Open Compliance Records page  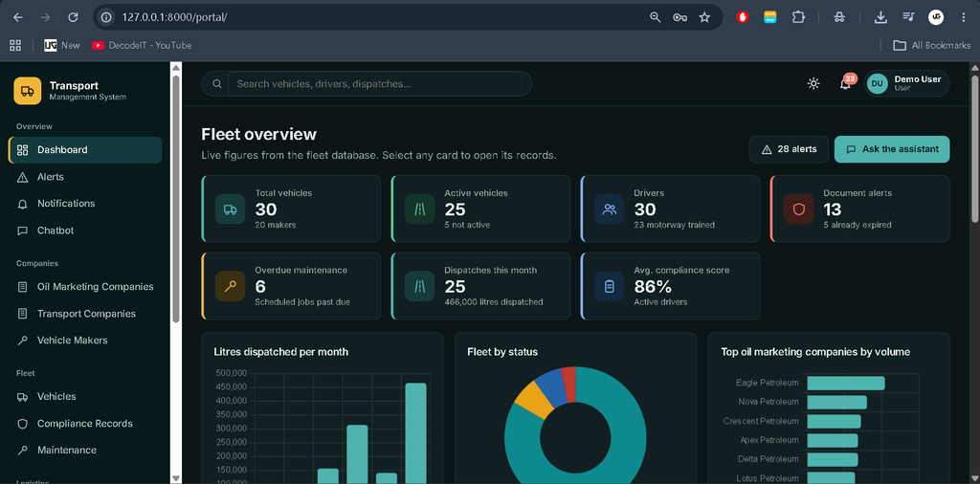85,424
